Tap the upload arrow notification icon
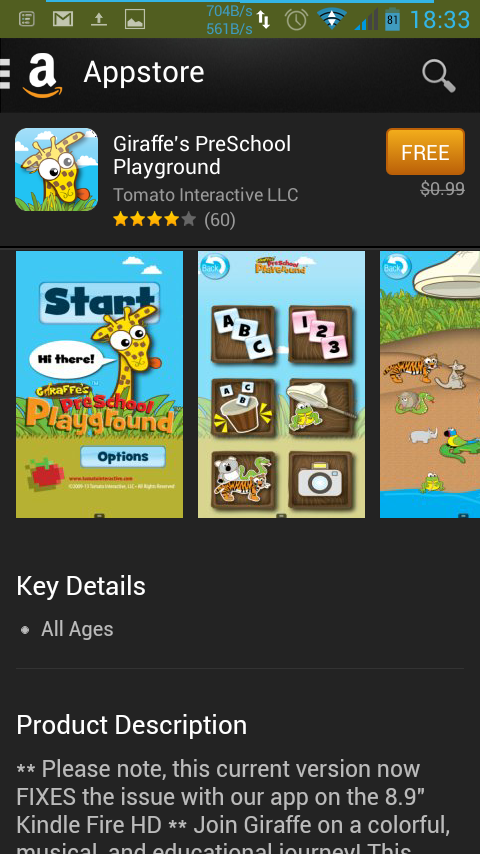Viewport: 480px width, 854px height. pos(99,20)
